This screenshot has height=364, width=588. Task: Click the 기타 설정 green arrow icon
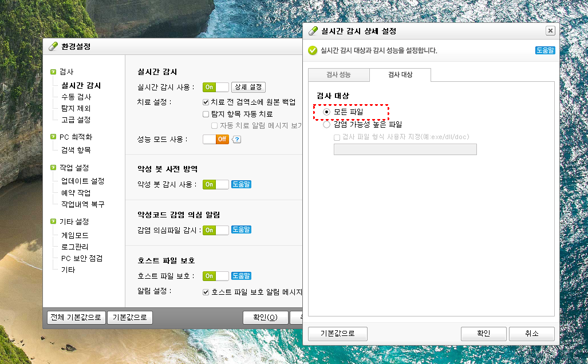click(53, 221)
